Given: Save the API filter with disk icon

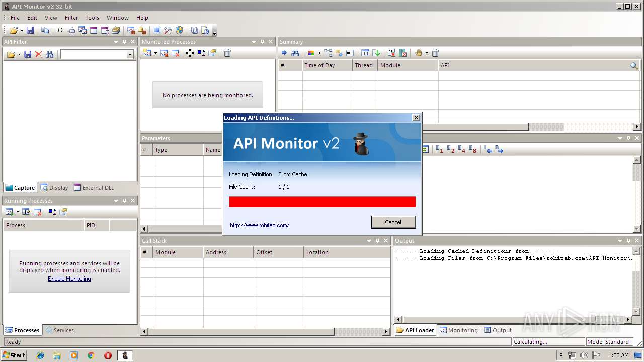Looking at the screenshot, I should click(28, 54).
